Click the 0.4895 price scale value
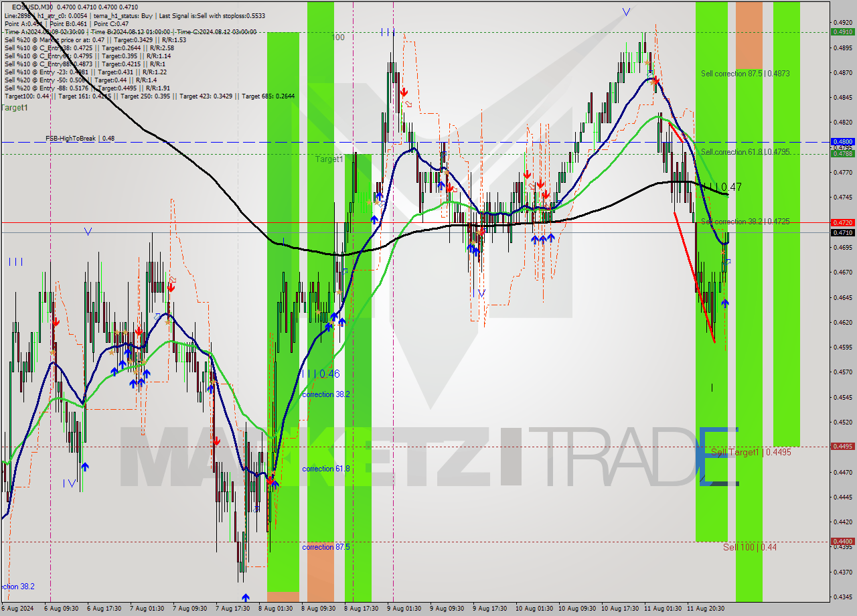 click(842, 48)
